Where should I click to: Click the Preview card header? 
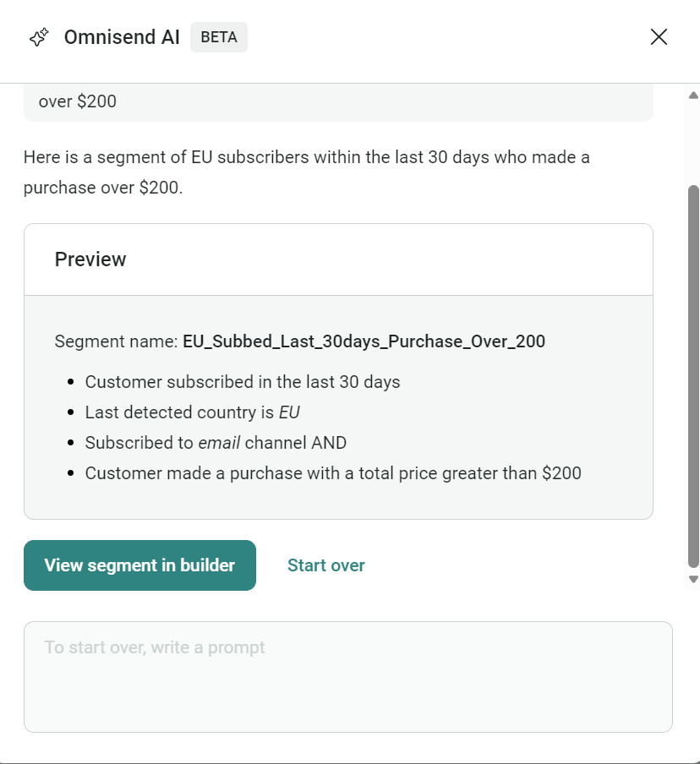click(x=90, y=259)
